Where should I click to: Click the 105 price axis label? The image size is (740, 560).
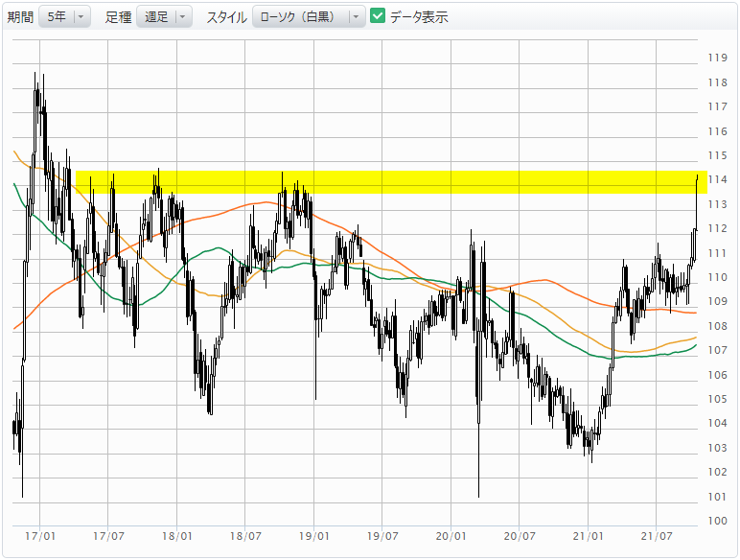pos(717,399)
